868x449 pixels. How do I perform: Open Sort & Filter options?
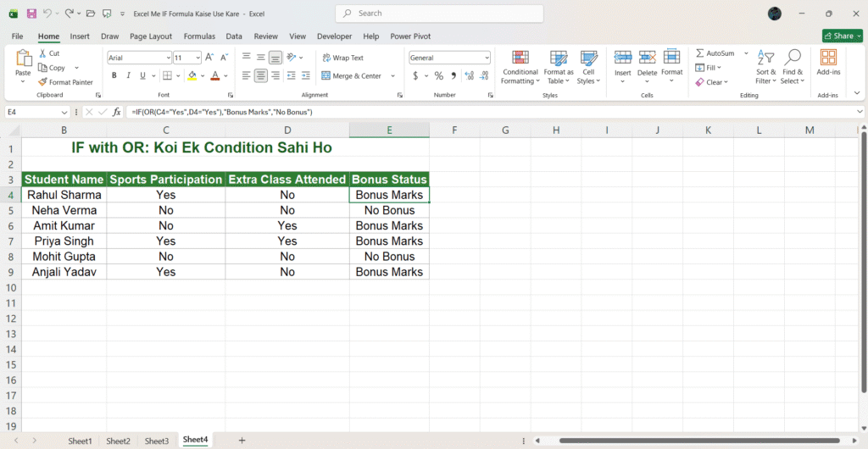point(765,68)
